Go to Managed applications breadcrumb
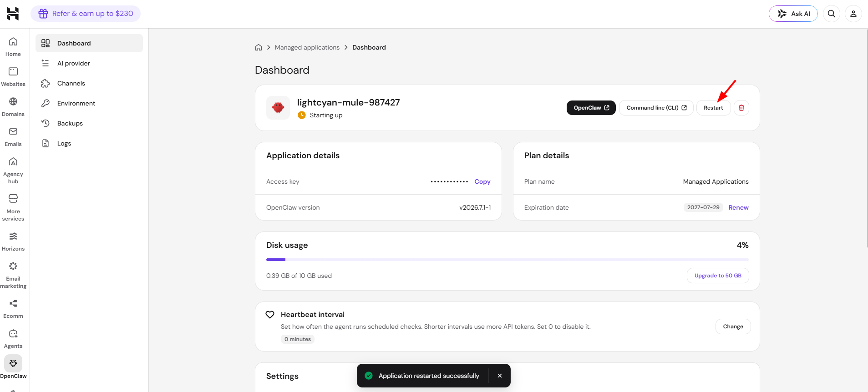 307,47
